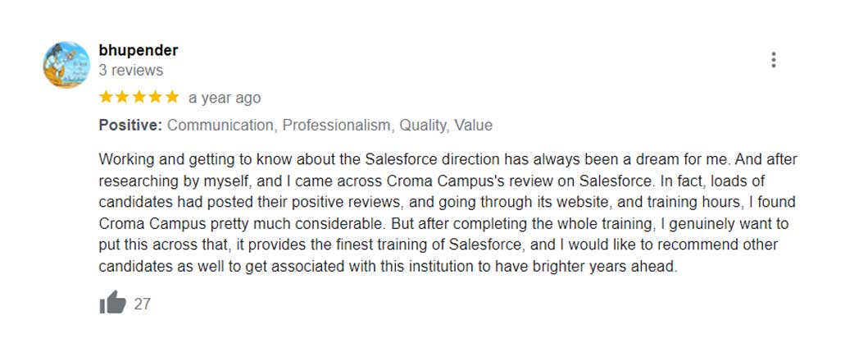Select the Quality attribute
This screenshot has height=348, width=868.
423,126
